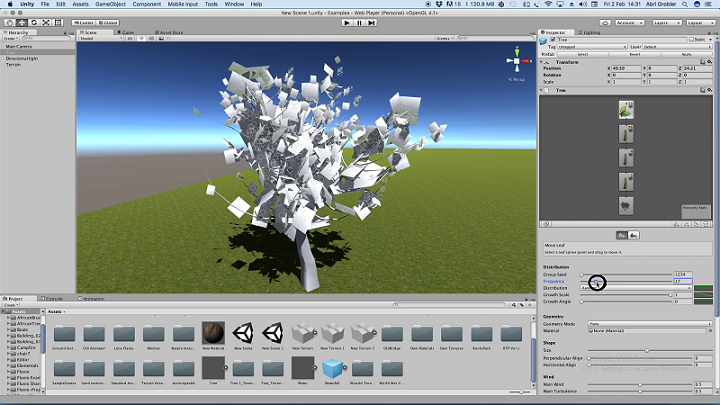The width and height of the screenshot is (720, 405).
Task: Open the Distribution mode dropdown
Action: click(x=636, y=288)
